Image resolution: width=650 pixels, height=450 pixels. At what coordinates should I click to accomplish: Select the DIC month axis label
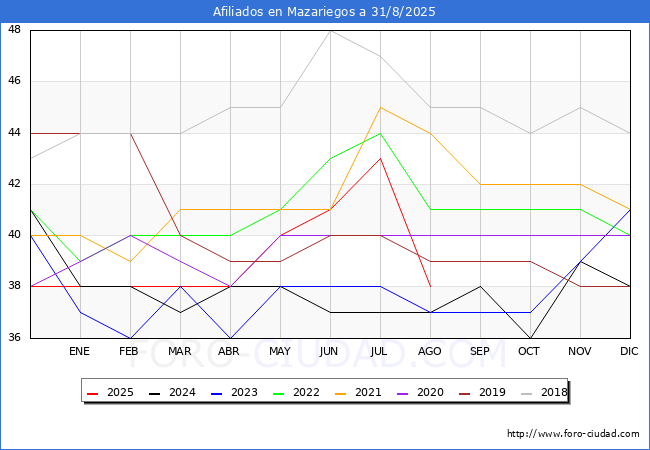click(x=630, y=352)
